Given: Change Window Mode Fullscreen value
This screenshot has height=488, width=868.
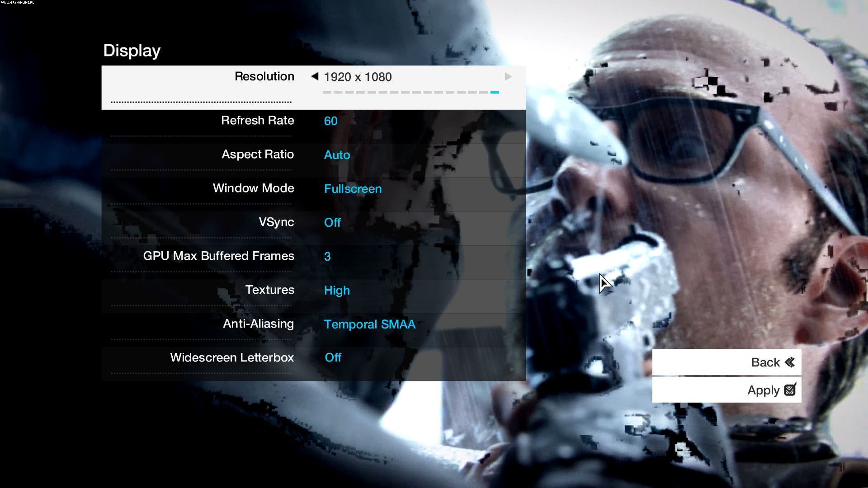Looking at the screenshot, I should coord(353,188).
